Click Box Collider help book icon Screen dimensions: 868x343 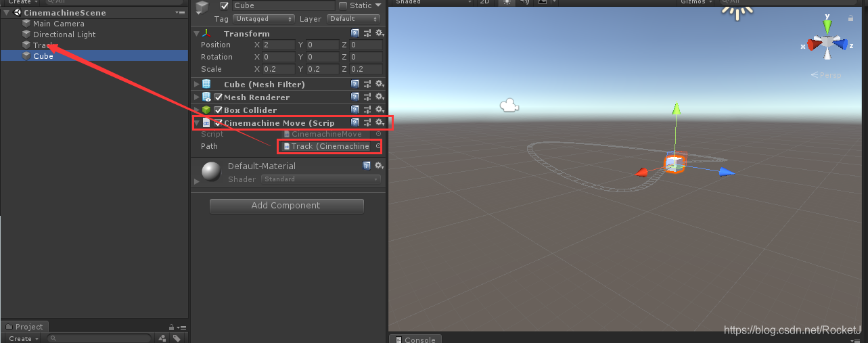pos(355,110)
